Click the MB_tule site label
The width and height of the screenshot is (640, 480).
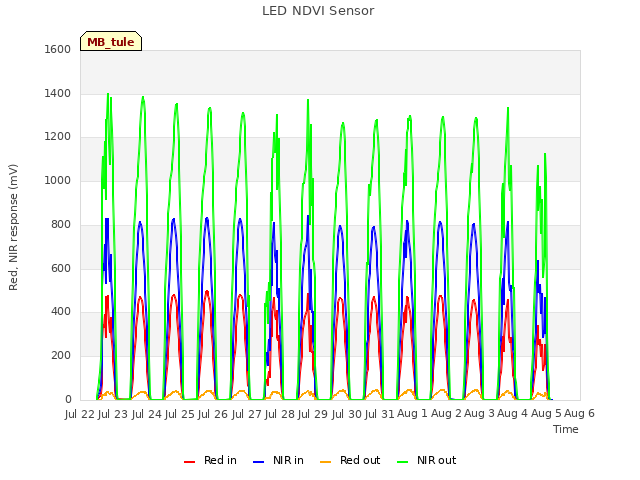click(x=111, y=41)
